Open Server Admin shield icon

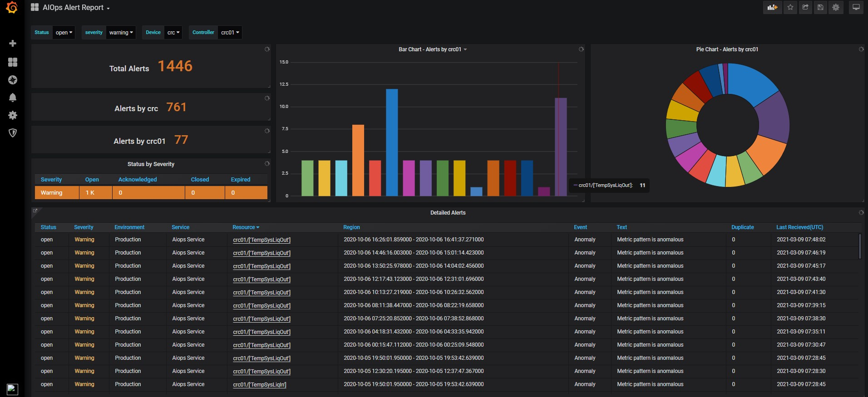[13, 133]
